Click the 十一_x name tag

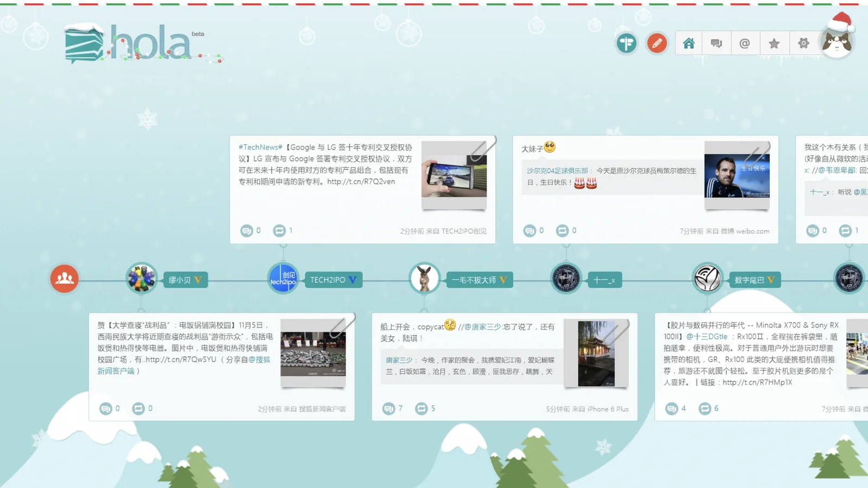pyautogui.click(x=604, y=280)
